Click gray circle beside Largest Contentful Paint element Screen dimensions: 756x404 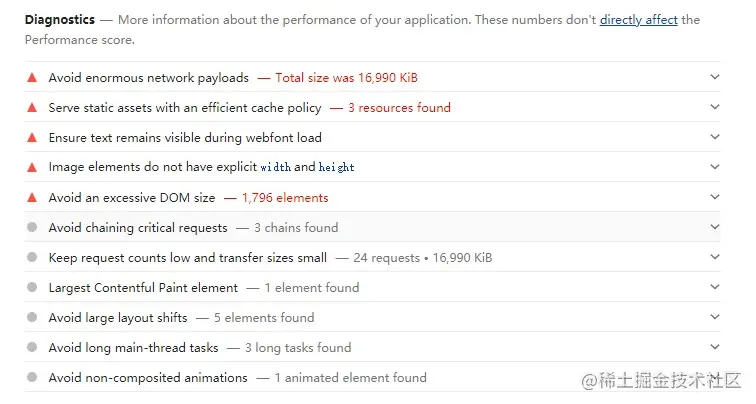tap(32, 288)
